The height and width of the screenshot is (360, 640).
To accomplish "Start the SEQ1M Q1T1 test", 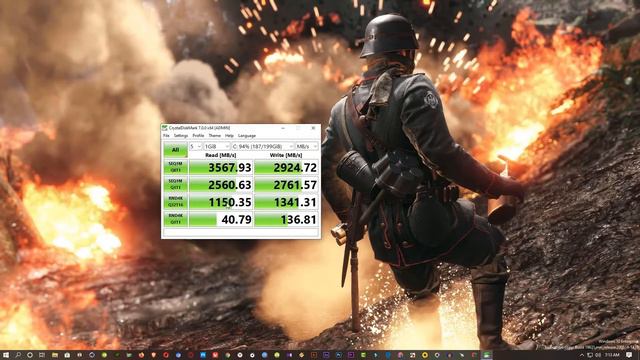I will [x=176, y=184].
